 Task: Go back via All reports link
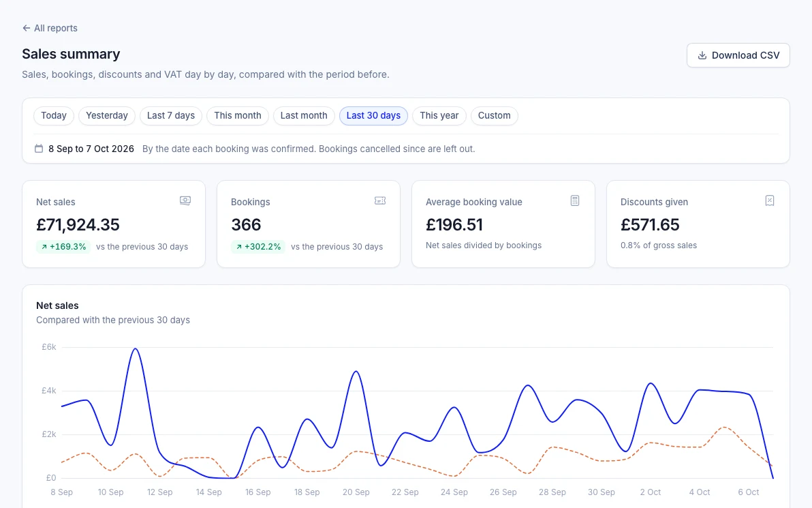(x=50, y=28)
